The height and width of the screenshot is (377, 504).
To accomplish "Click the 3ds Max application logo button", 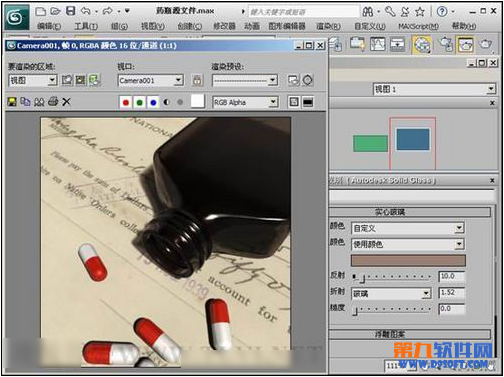I will point(17,17).
